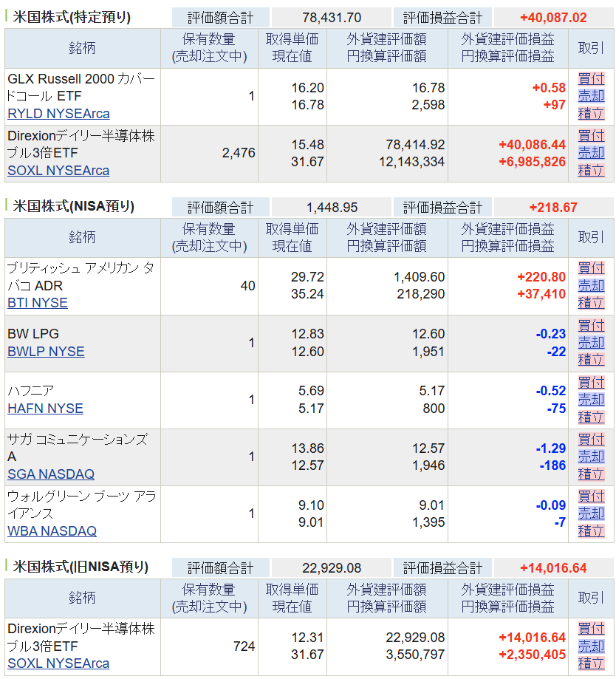Click 買付 for the RYLD row
616x679 pixels.
point(591,79)
